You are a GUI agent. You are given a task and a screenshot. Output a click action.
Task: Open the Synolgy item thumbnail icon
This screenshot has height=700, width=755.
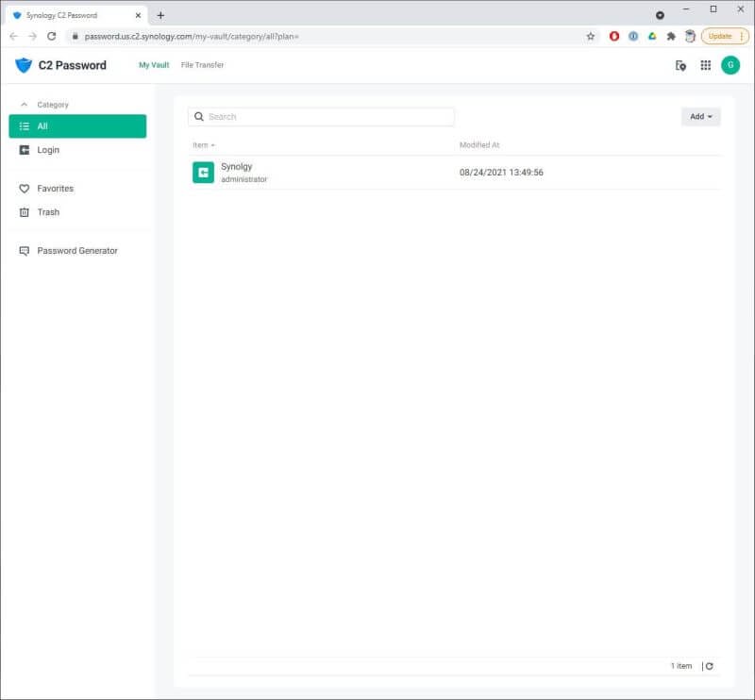click(x=202, y=172)
